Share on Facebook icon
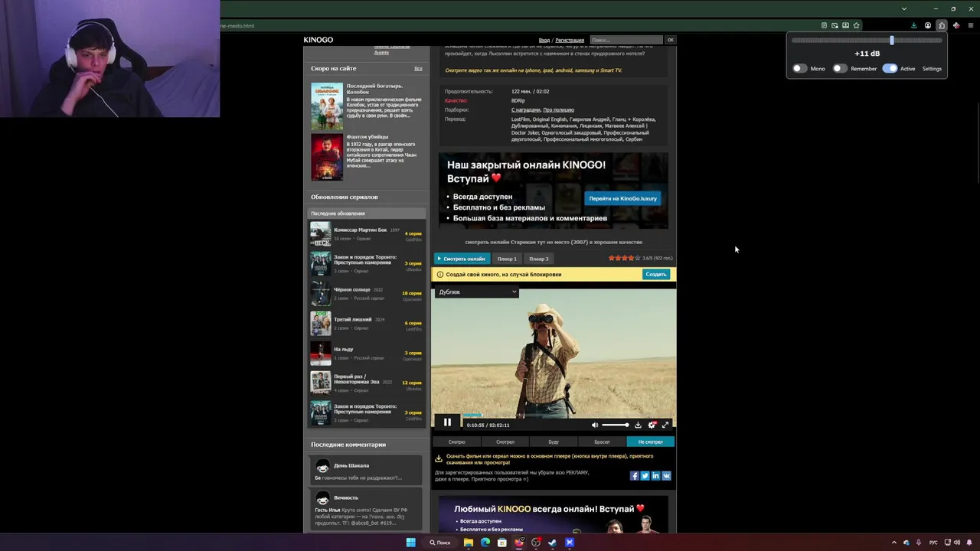This screenshot has width=980, height=551. point(634,476)
